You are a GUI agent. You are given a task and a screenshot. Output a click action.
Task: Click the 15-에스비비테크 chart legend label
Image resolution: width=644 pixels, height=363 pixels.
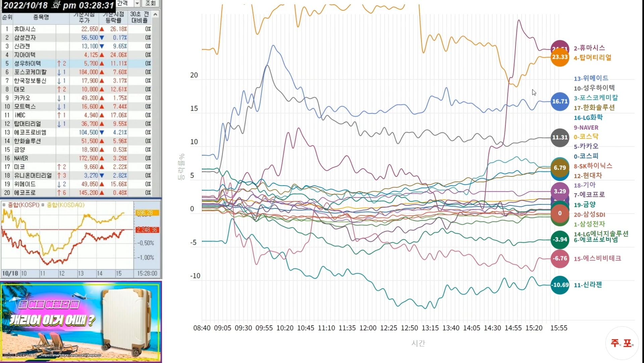[597, 258]
